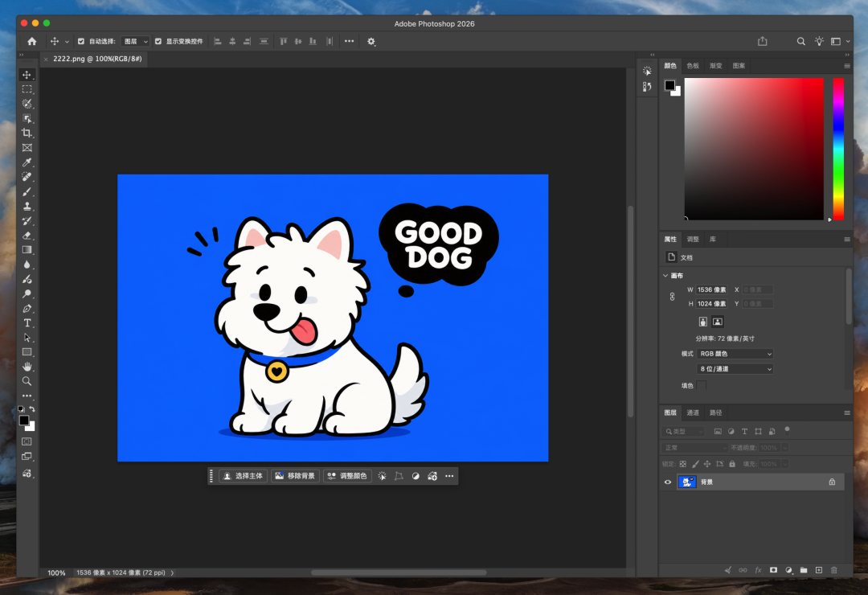Open contextual task bar more options

(449, 476)
